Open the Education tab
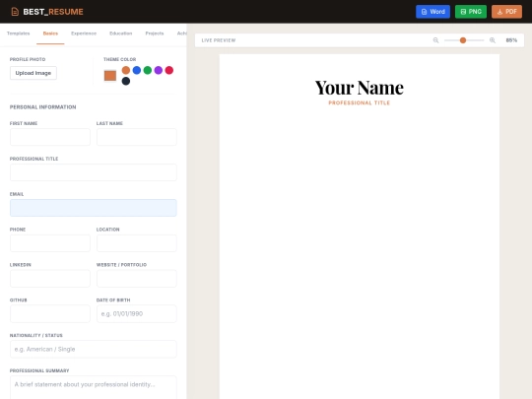Viewport: 532px width, 399px height. (x=121, y=33)
